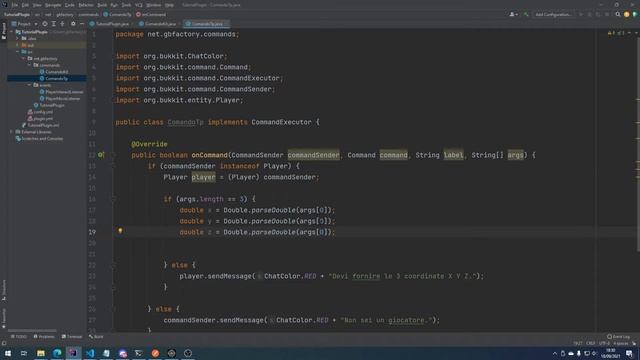
Task: Open File Explorer from taskbar
Action: coord(41,353)
